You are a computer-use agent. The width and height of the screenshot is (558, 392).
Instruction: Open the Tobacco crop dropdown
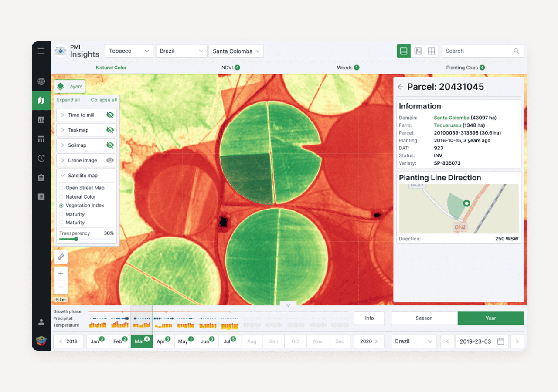[x=129, y=51]
